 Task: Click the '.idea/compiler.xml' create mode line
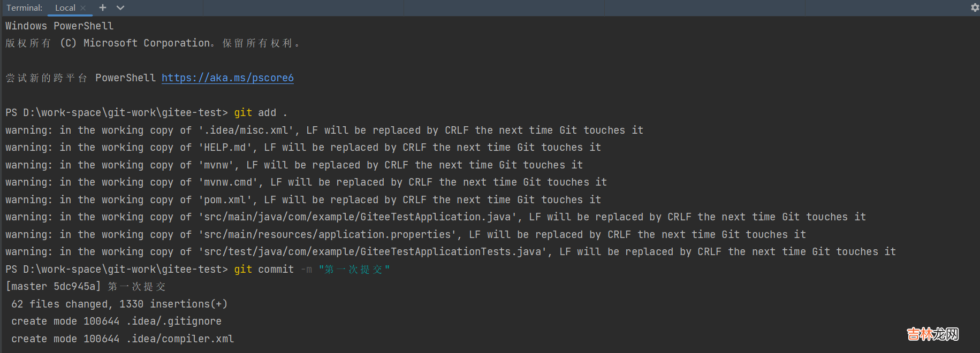click(x=123, y=339)
